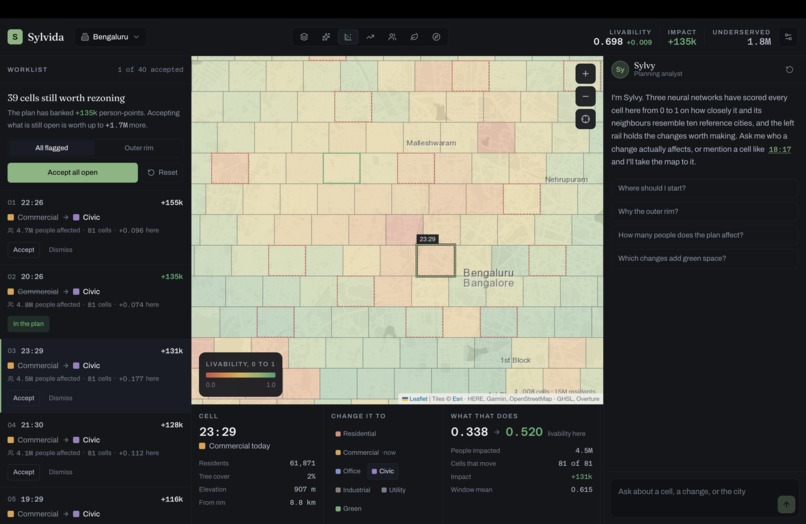Click the 23:29 cell tooltip label on map
This screenshot has width=806, height=524.
click(427, 239)
